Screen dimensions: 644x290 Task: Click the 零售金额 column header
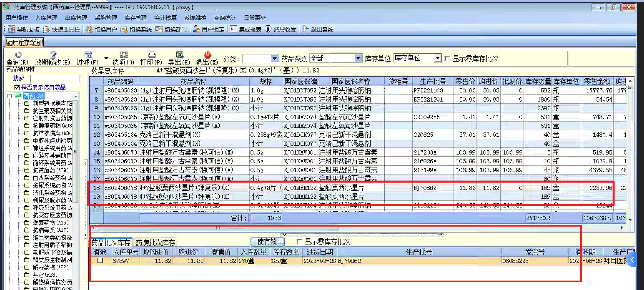point(597,82)
